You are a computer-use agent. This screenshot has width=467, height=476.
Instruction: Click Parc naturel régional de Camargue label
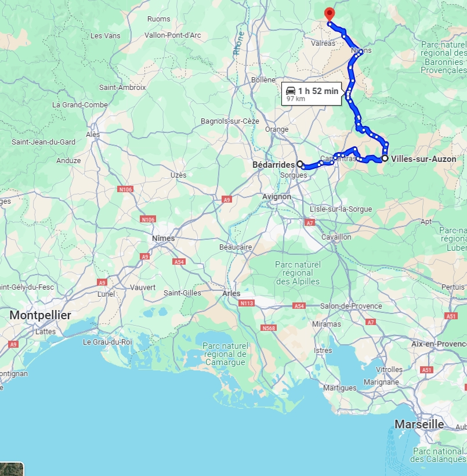pos(225,354)
